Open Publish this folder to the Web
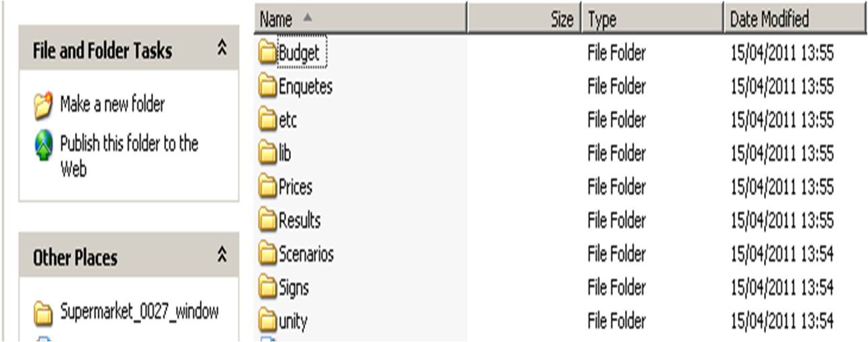This screenshot has height=342, width=868. [129, 155]
